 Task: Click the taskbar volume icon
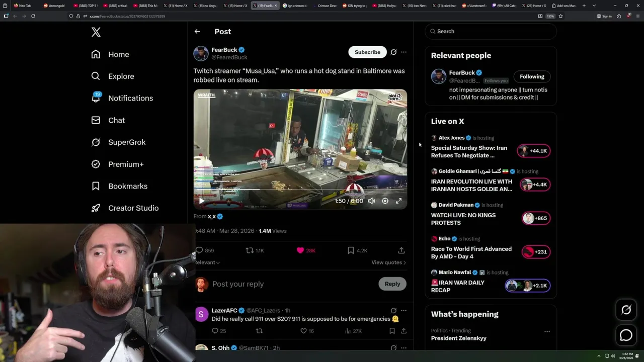[613, 356]
